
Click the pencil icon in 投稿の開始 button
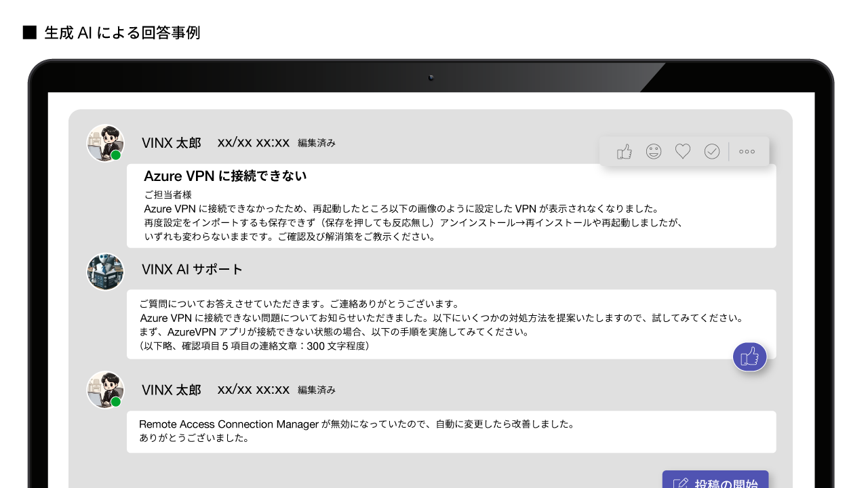(x=680, y=484)
